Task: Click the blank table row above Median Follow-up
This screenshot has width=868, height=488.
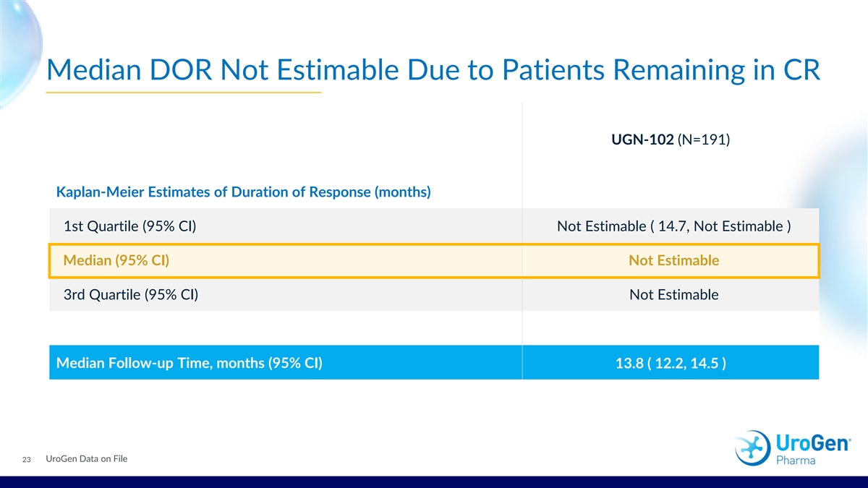Action: coord(434,328)
